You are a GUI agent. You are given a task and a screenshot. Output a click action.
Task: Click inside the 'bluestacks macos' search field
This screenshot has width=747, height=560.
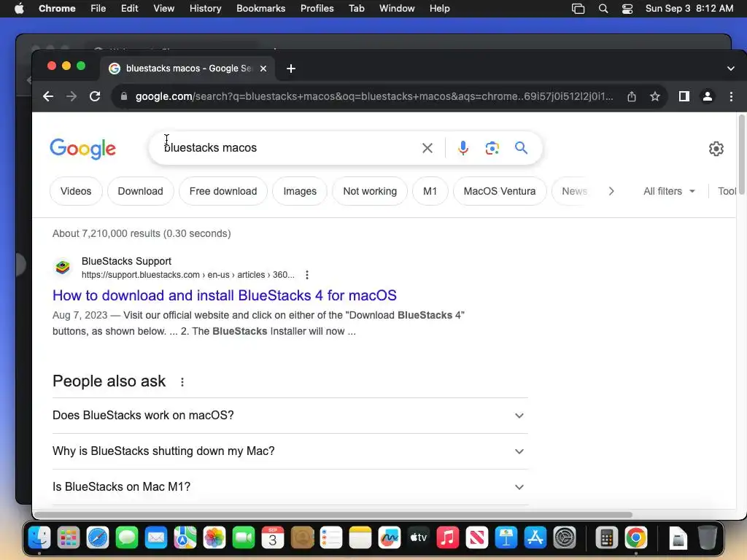pyautogui.click(x=286, y=148)
